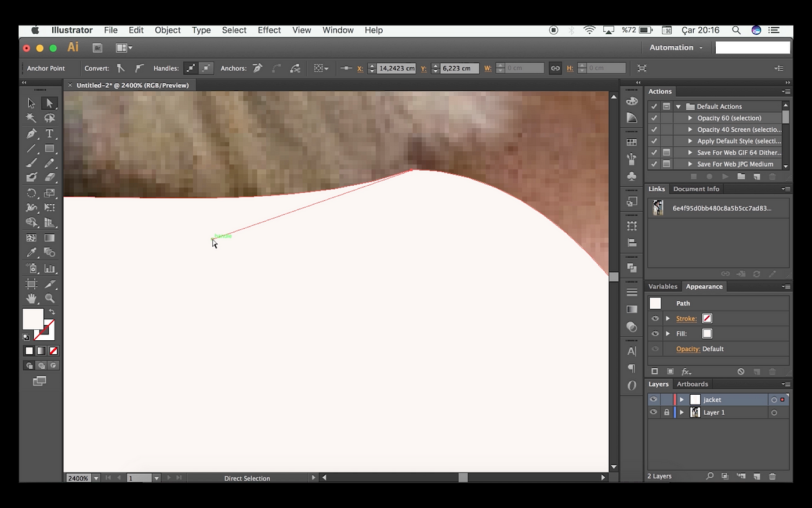Click the Fill color box in Tools panel

coord(32,319)
